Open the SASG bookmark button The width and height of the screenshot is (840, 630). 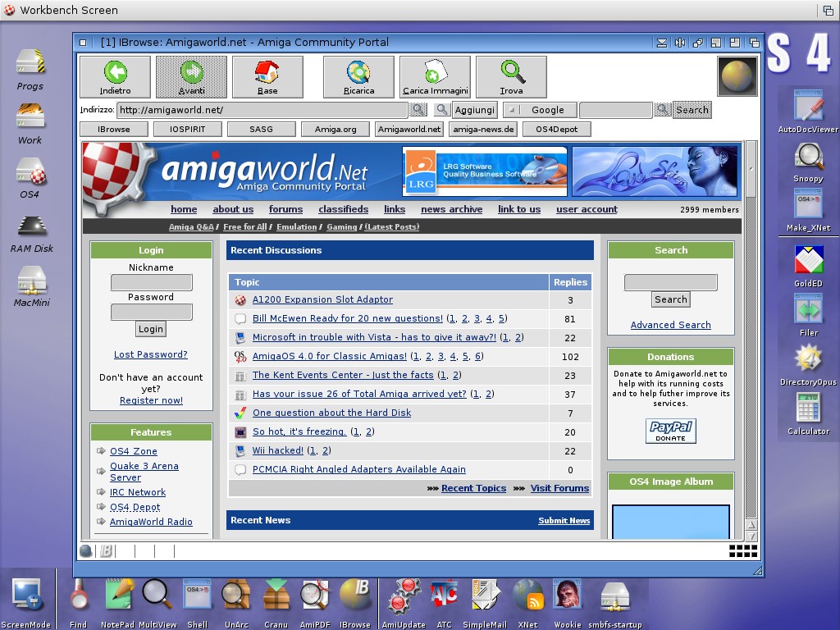pyautogui.click(x=262, y=129)
